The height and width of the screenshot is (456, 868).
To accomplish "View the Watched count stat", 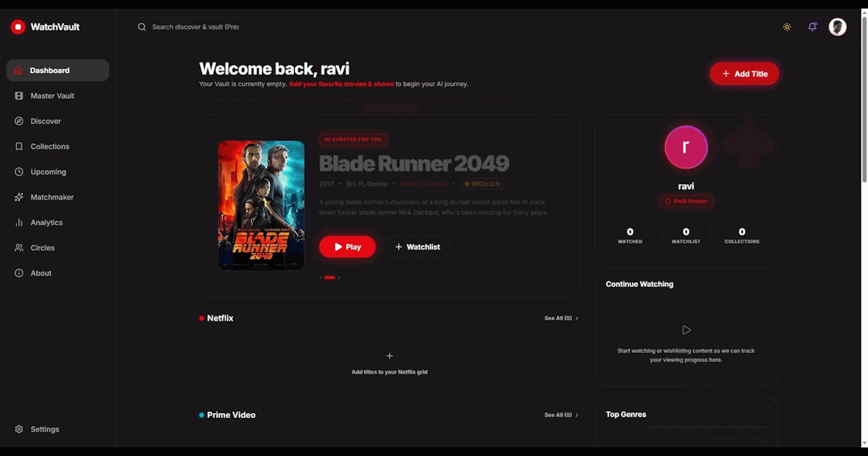I will (x=630, y=236).
